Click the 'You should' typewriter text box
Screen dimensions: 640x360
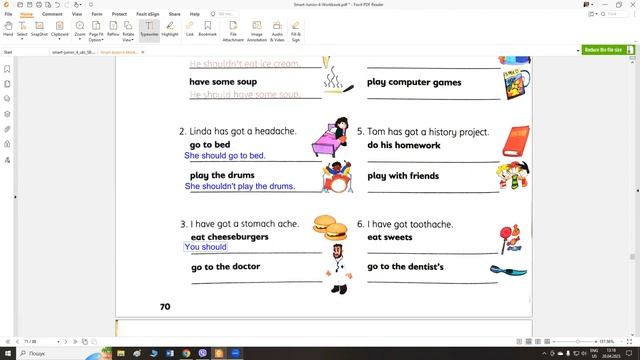pos(205,247)
